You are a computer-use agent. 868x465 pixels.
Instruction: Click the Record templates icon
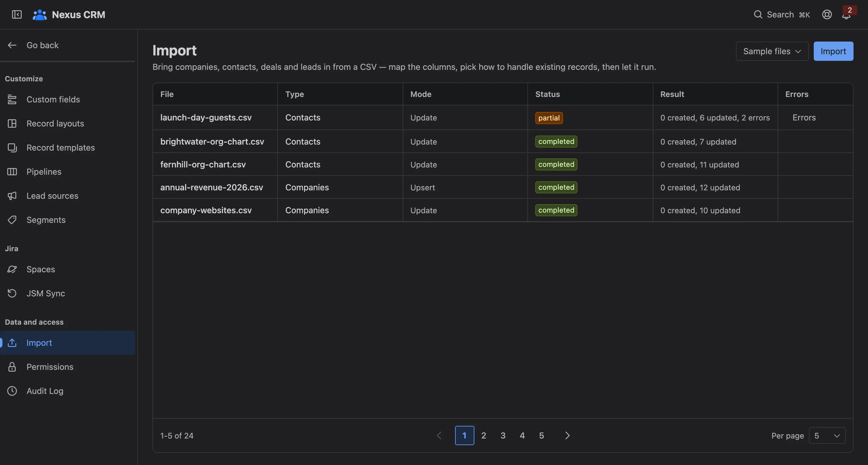pyautogui.click(x=12, y=148)
